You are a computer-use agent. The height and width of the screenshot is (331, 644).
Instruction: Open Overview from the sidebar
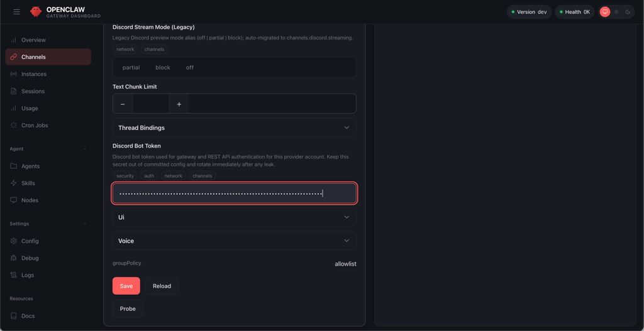pyautogui.click(x=48, y=40)
